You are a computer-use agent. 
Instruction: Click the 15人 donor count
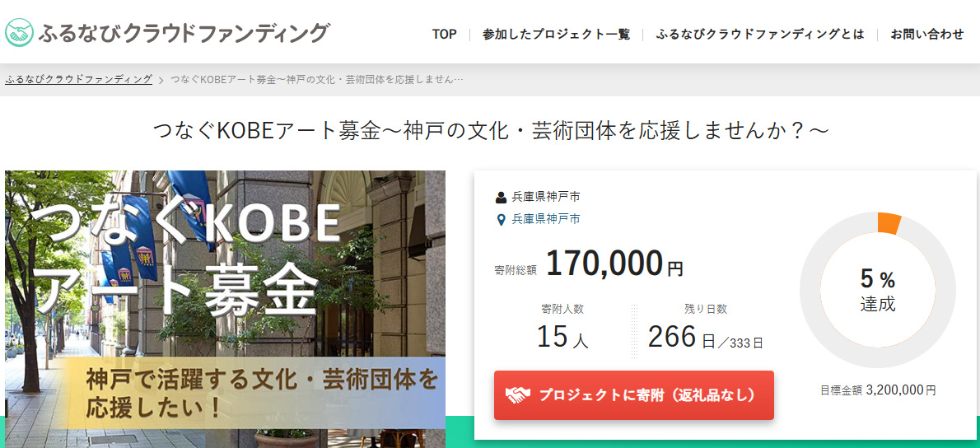(562, 338)
